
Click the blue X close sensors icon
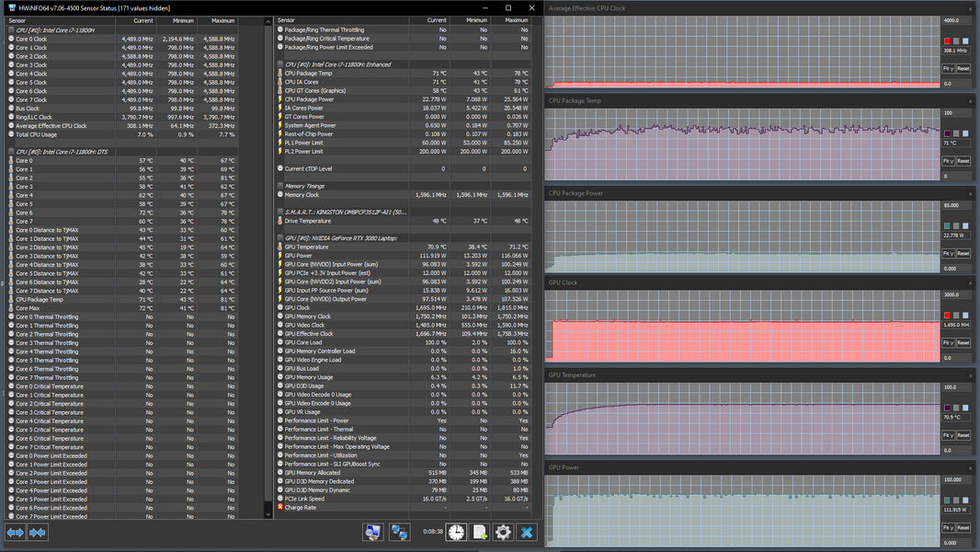click(x=527, y=532)
